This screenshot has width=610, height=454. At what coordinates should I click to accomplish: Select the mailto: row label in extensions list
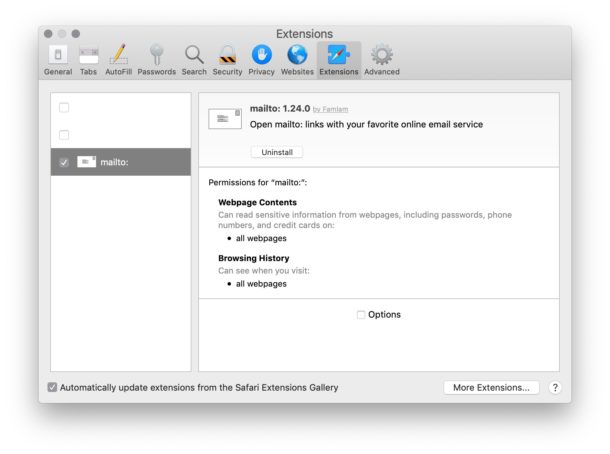[114, 162]
